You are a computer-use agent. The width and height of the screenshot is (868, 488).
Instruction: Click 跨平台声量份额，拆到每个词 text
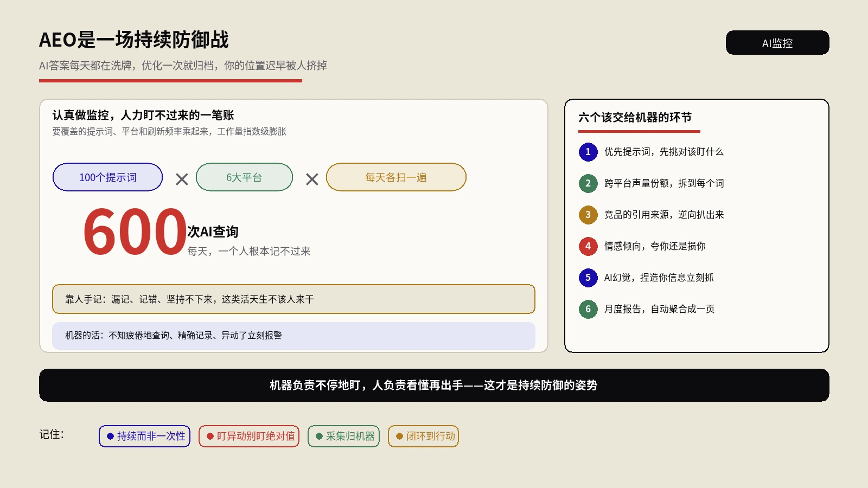664,183
